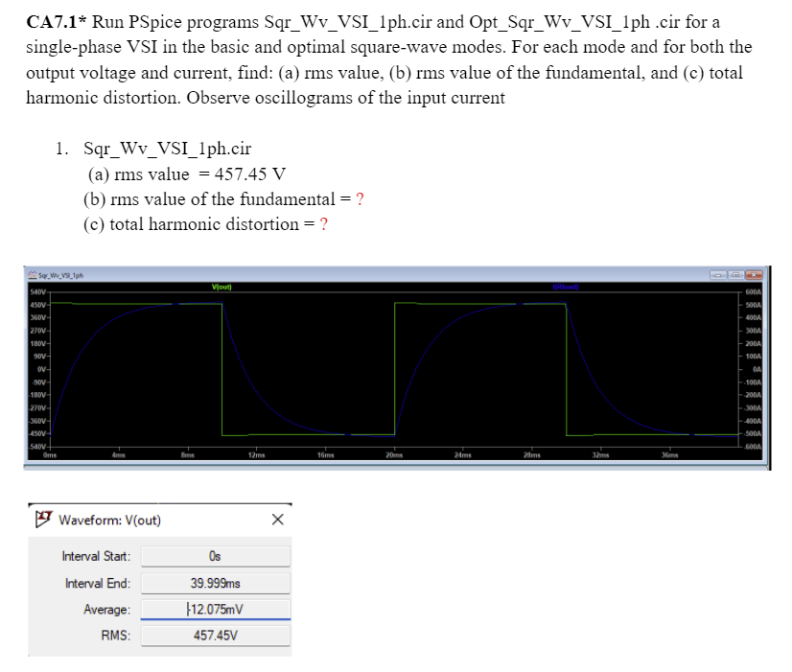Click inside the black waveform plot area
792x672 pixels.
[x=384, y=364]
